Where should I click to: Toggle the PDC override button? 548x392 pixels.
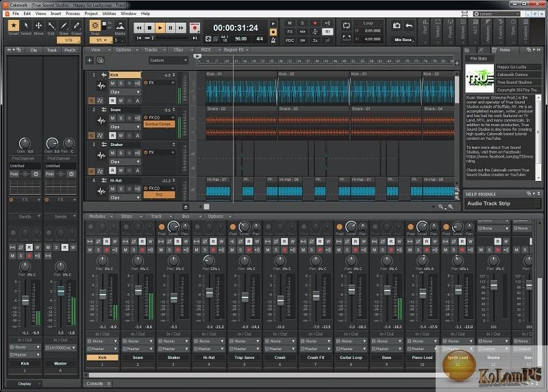pos(290,40)
